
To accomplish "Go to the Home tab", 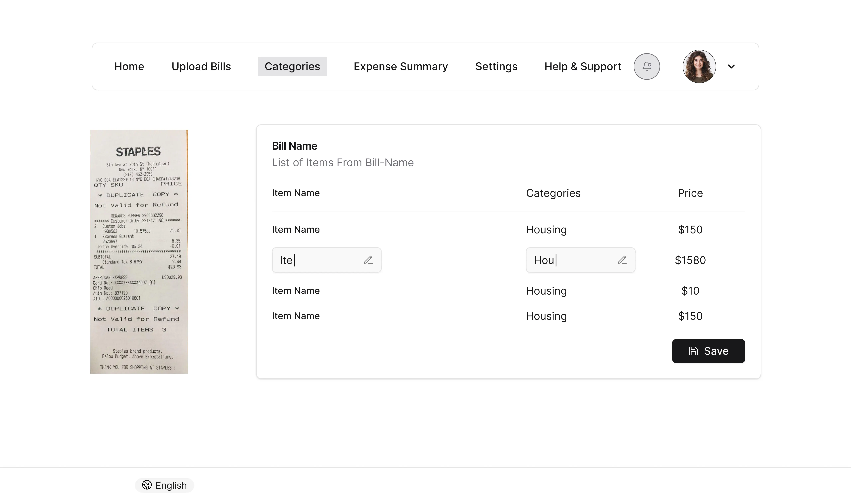I will pos(129,66).
